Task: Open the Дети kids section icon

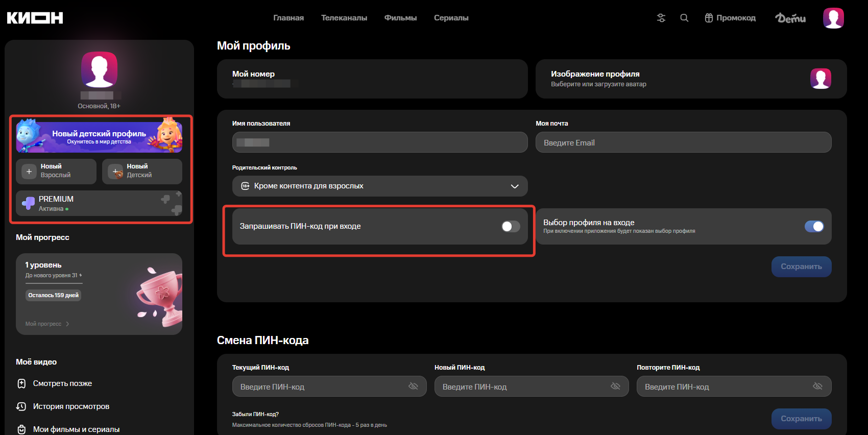Action: (x=790, y=18)
